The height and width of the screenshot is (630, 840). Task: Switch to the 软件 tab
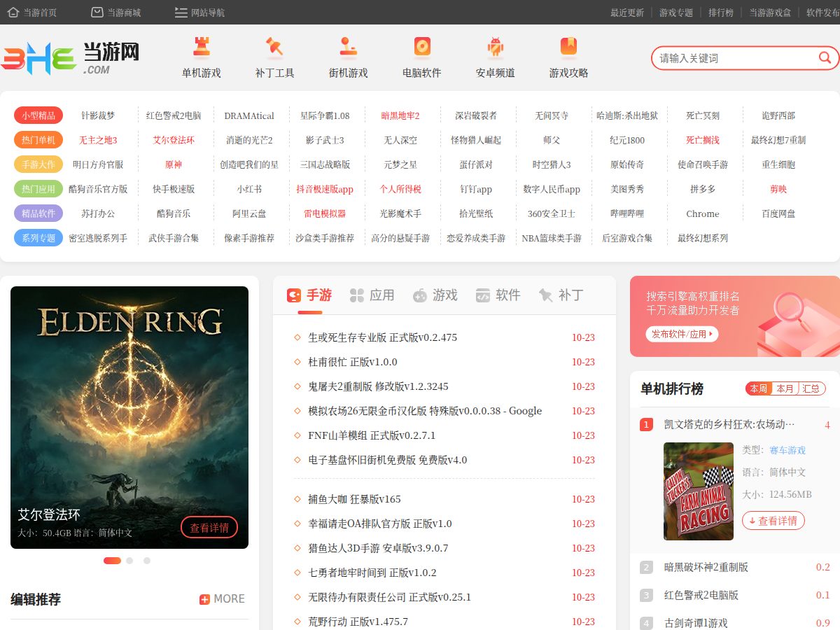click(498, 295)
